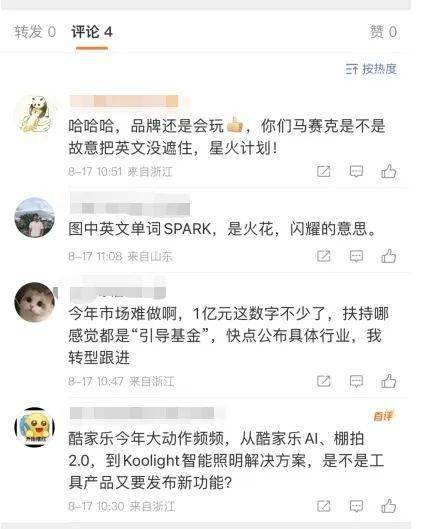Repost the SPARK word comment
The width and height of the screenshot is (422, 529).
(x=324, y=256)
